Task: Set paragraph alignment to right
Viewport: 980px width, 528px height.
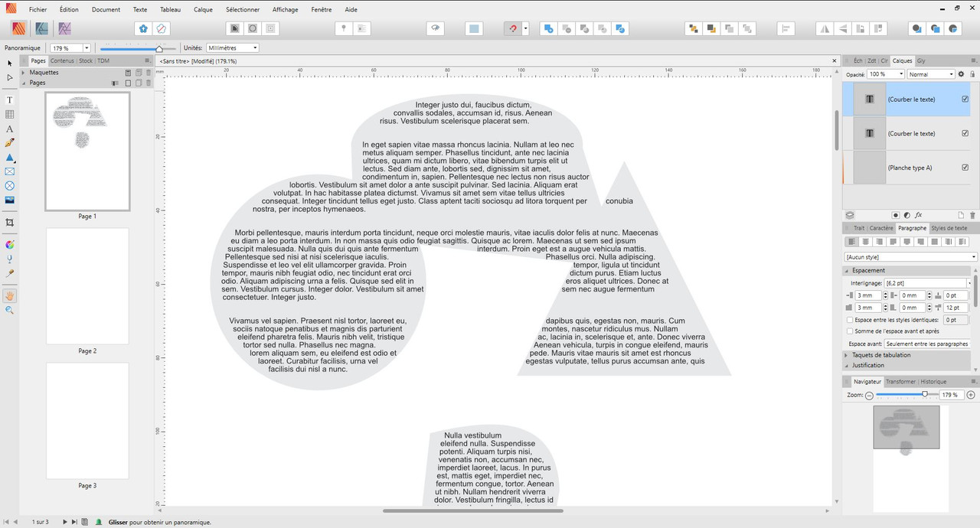Action: click(880, 242)
